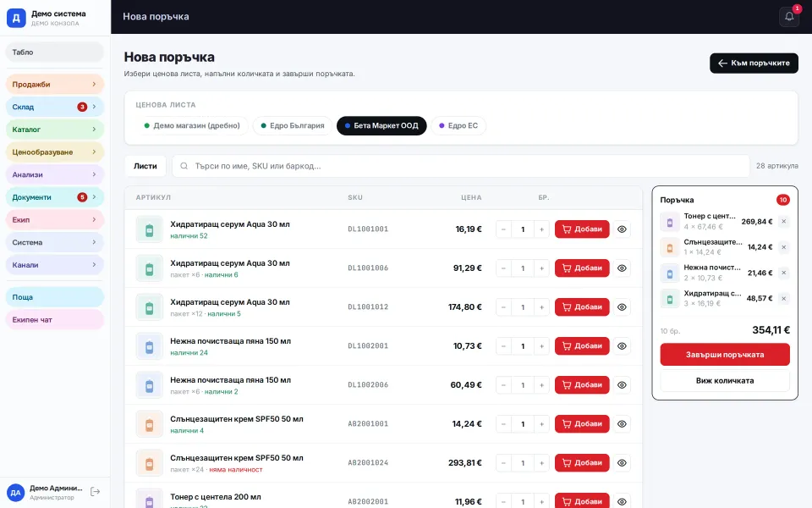812x508 pixels.
Task: Expand the Склад menu
Action: [55, 107]
